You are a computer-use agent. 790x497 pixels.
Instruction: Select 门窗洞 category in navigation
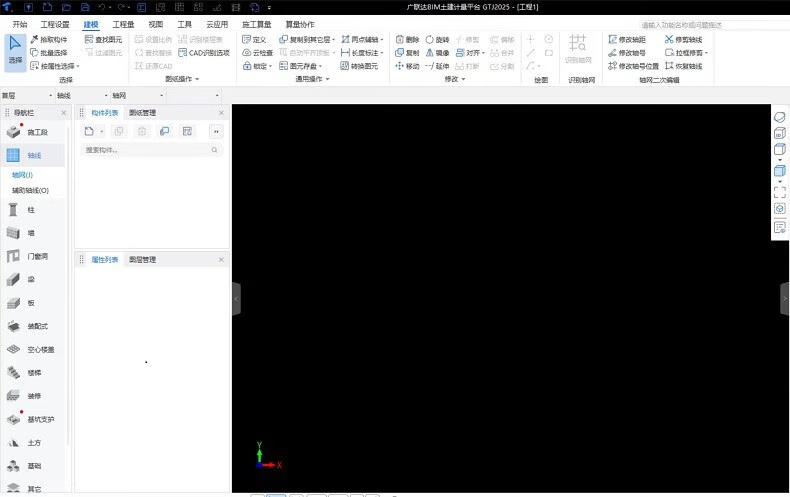pyautogui.click(x=34, y=256)
